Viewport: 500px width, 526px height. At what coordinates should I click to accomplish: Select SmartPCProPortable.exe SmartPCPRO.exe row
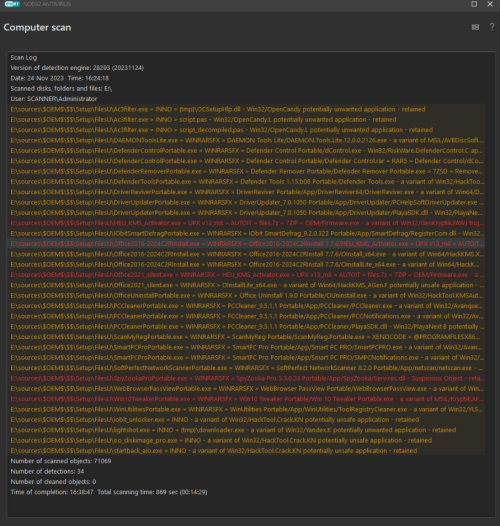click(246, 347)
